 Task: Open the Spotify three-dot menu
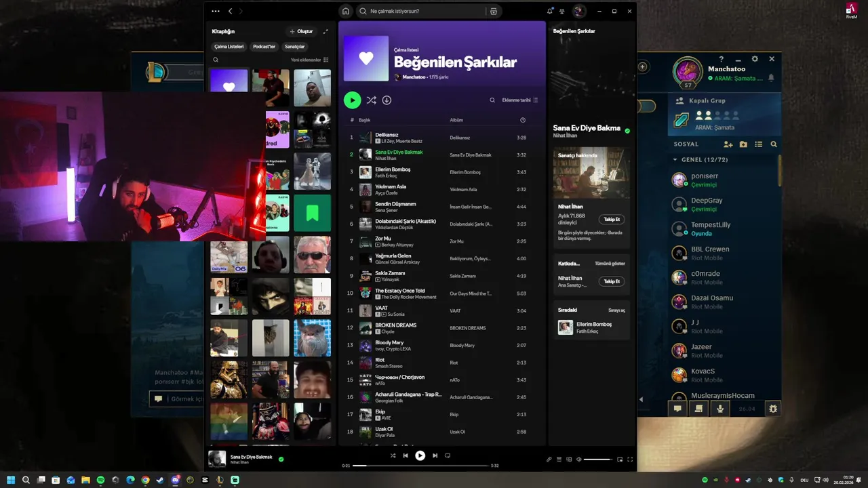[x=216, y=11]
